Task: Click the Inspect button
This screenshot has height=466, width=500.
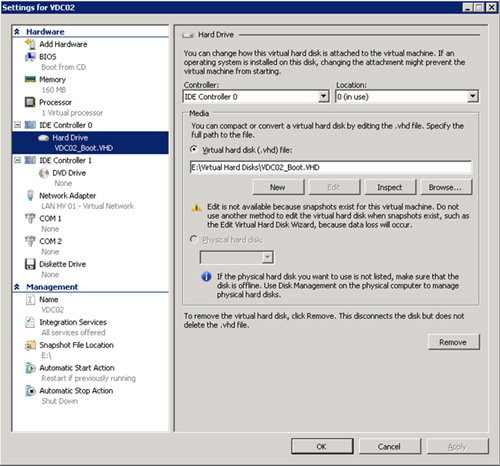Action: 390,187
